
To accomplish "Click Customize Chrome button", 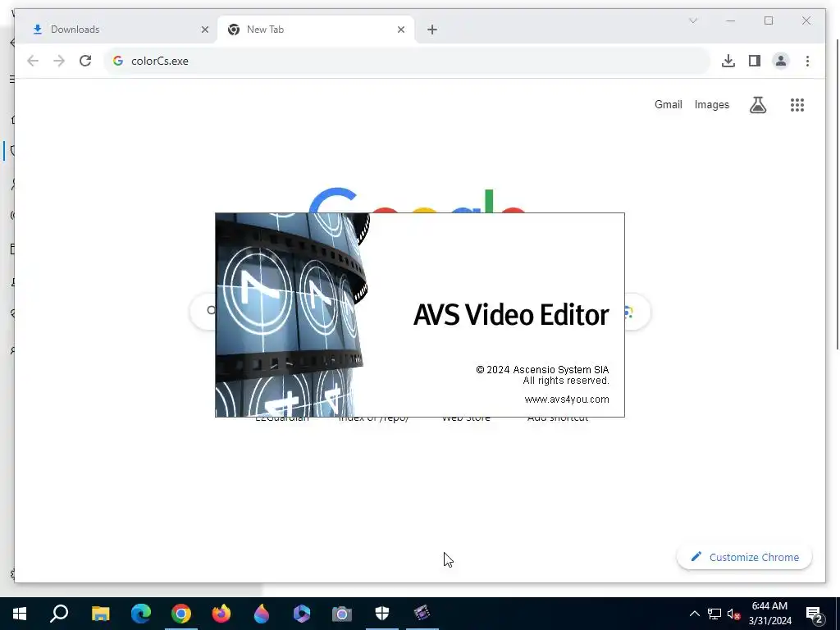I will pos(744,557).
